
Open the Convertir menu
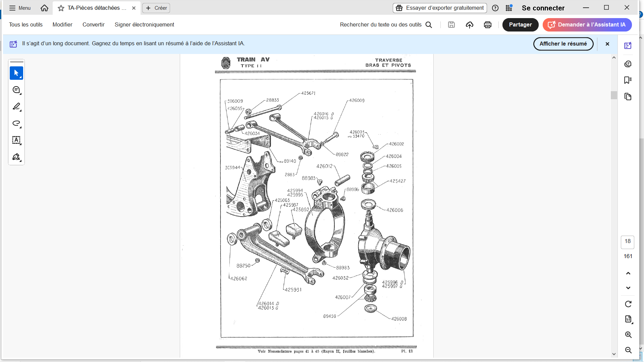(93, 25)
